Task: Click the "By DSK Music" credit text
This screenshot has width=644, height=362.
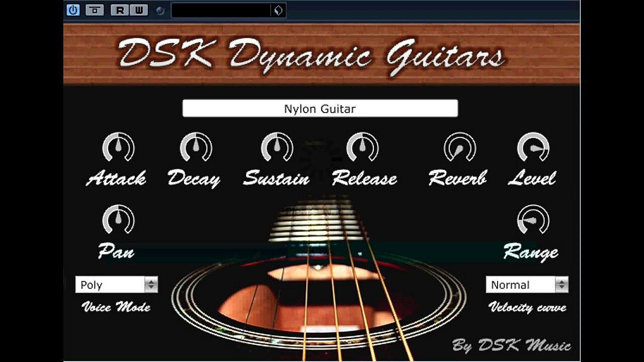Action: 512,345
